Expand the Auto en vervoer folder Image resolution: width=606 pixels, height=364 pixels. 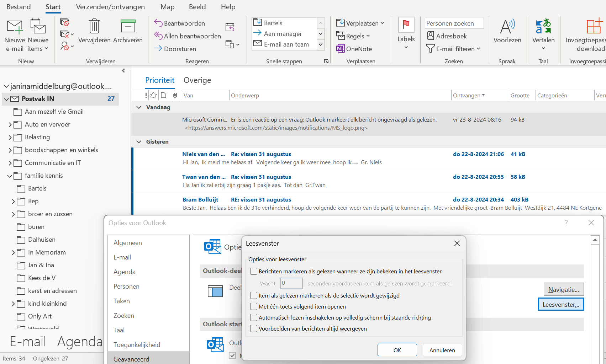pyautogui.click(x=10, y=124)
